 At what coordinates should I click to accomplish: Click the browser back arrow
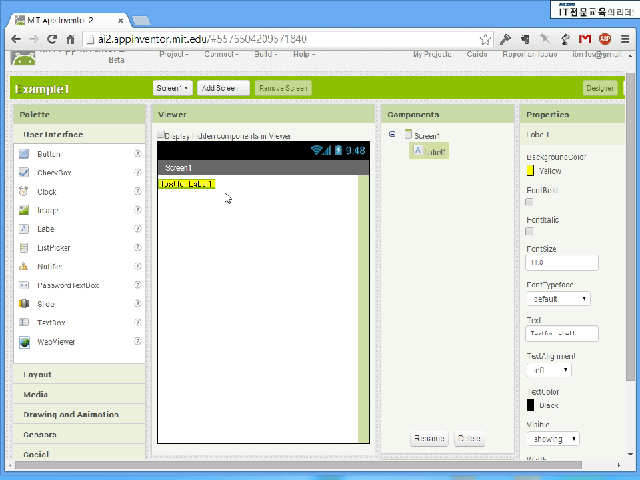tap(16, 39)
